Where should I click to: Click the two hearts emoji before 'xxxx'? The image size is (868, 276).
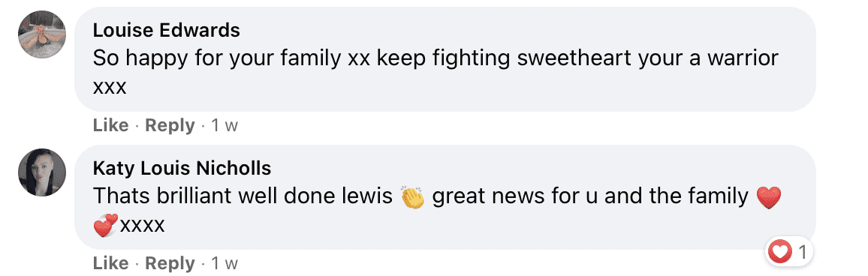click(x=106, y=225)
